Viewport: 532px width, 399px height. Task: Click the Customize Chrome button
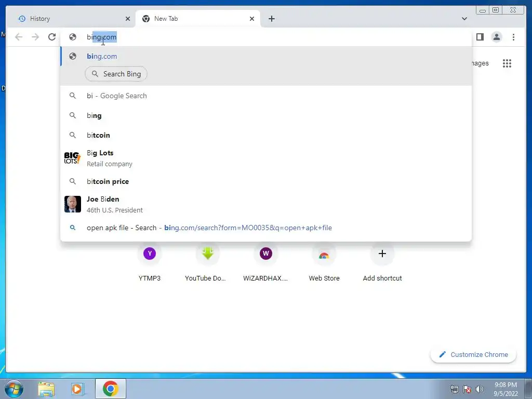point(473,354)
